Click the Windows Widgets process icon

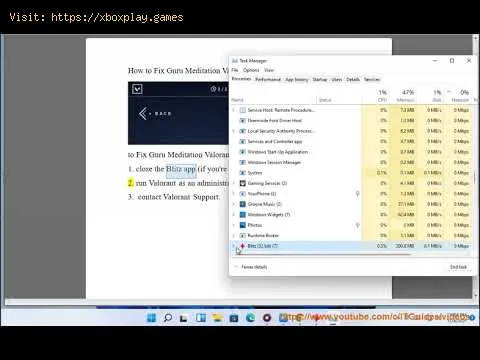coord(243,215)
